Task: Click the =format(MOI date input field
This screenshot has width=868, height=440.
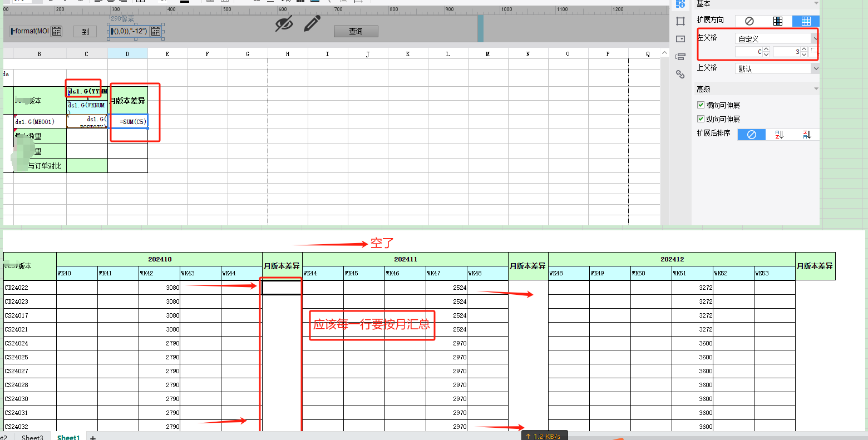Action: click(30, 31)
